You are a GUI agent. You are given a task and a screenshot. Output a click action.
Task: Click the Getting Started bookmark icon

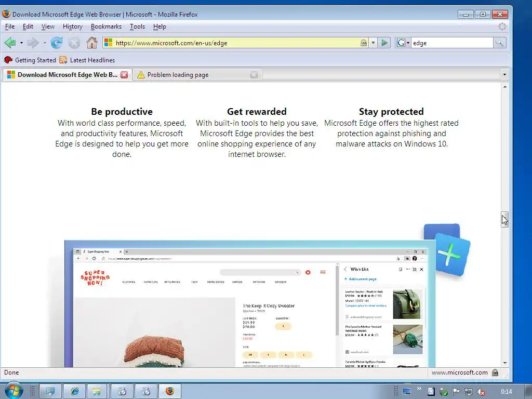(8, 60)
